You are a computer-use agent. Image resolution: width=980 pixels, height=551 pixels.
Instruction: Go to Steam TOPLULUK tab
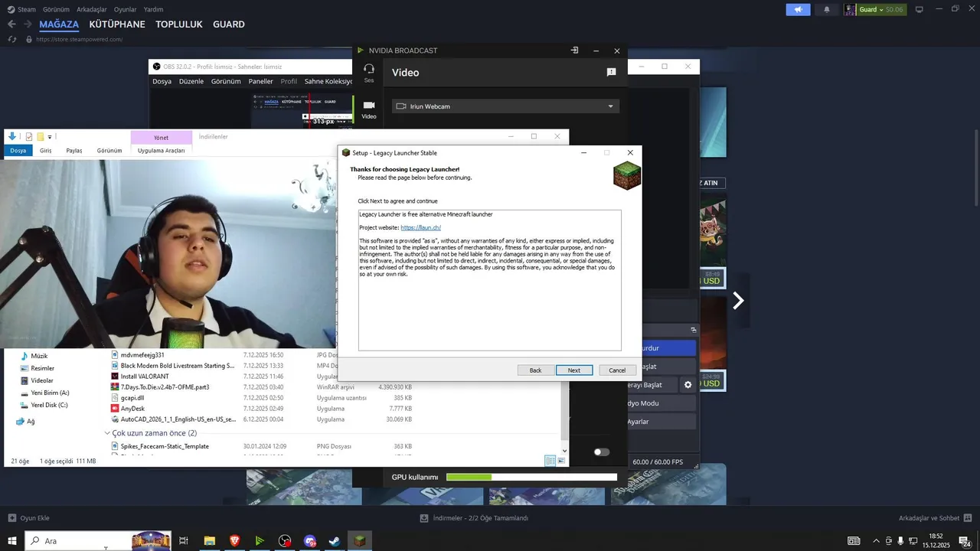pos(178,24)
